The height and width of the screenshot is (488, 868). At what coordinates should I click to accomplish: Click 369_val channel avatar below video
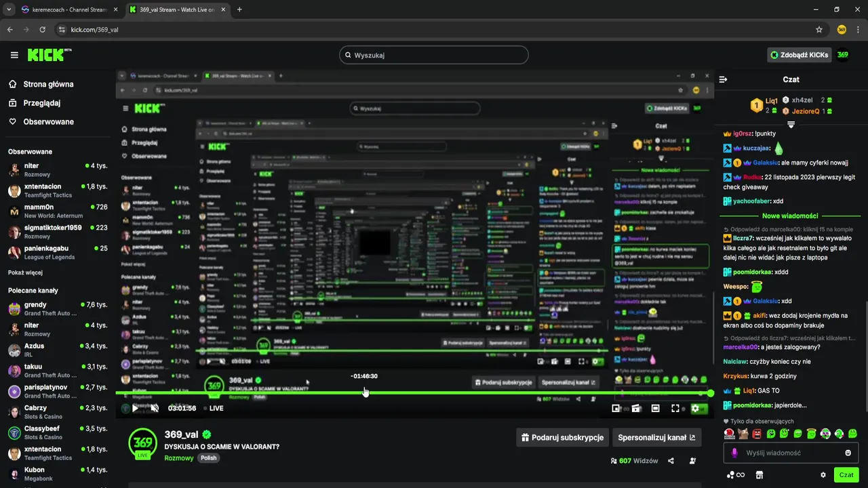142,442
